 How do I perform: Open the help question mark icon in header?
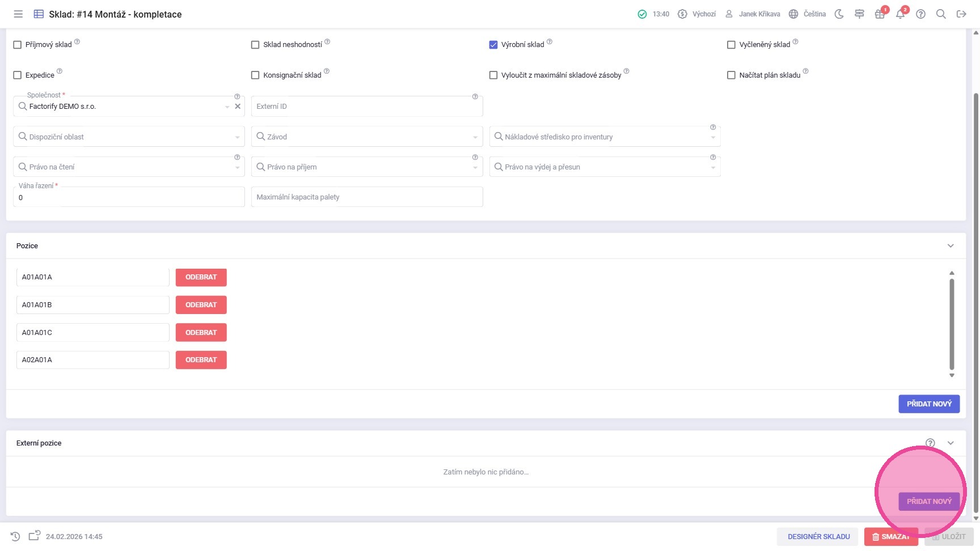tap(920, 14)
